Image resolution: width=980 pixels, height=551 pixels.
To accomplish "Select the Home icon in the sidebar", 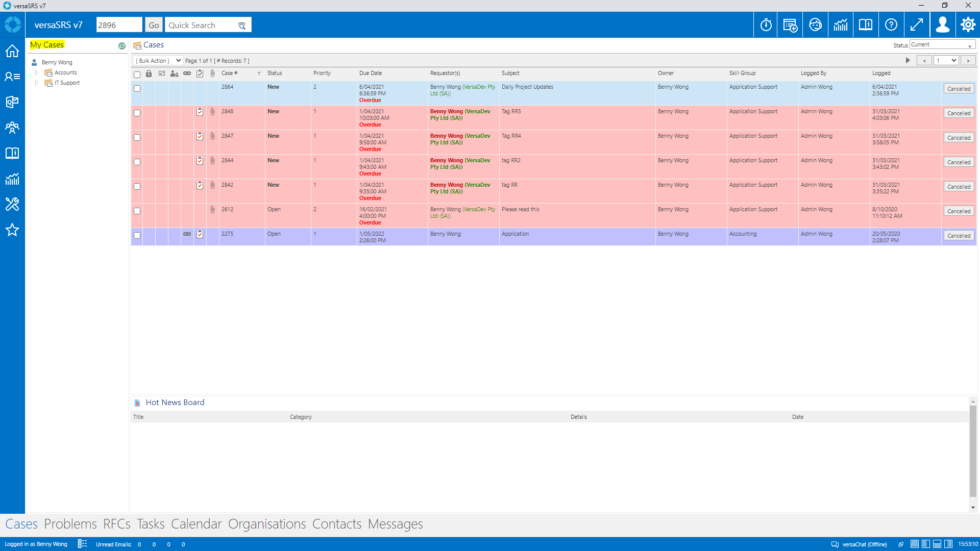I will click(12, 51).
